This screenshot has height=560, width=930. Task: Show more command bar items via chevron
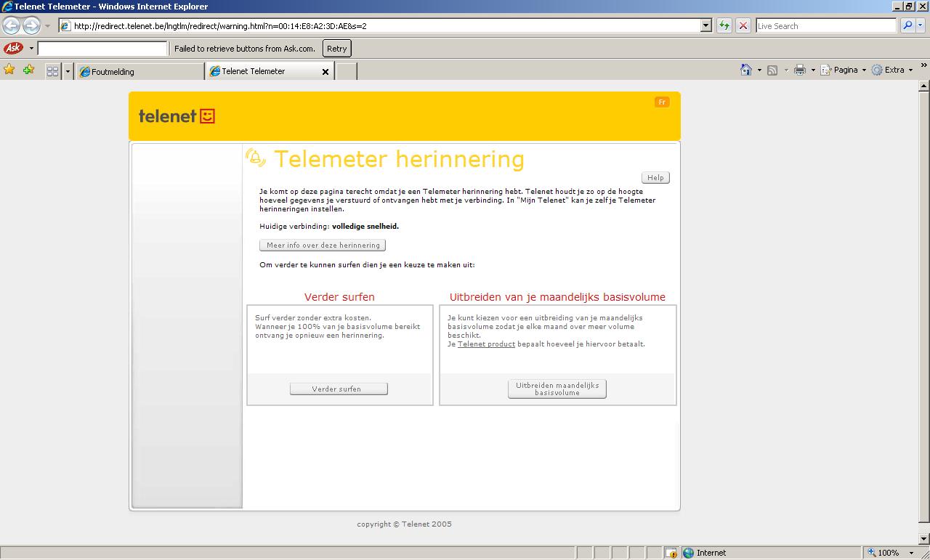click(924, 65)
